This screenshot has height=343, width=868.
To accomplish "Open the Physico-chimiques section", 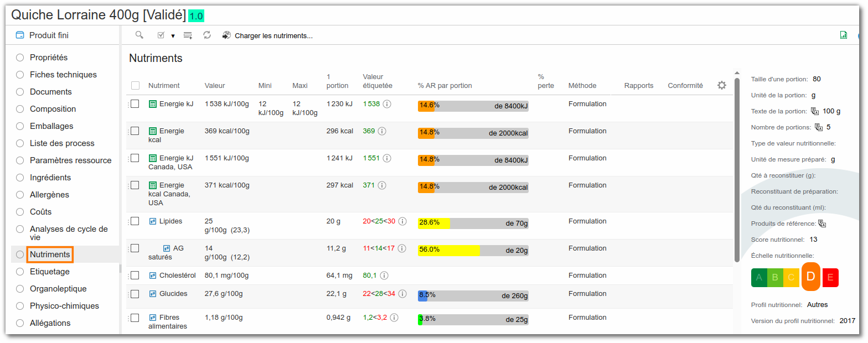I will (64, 306).
